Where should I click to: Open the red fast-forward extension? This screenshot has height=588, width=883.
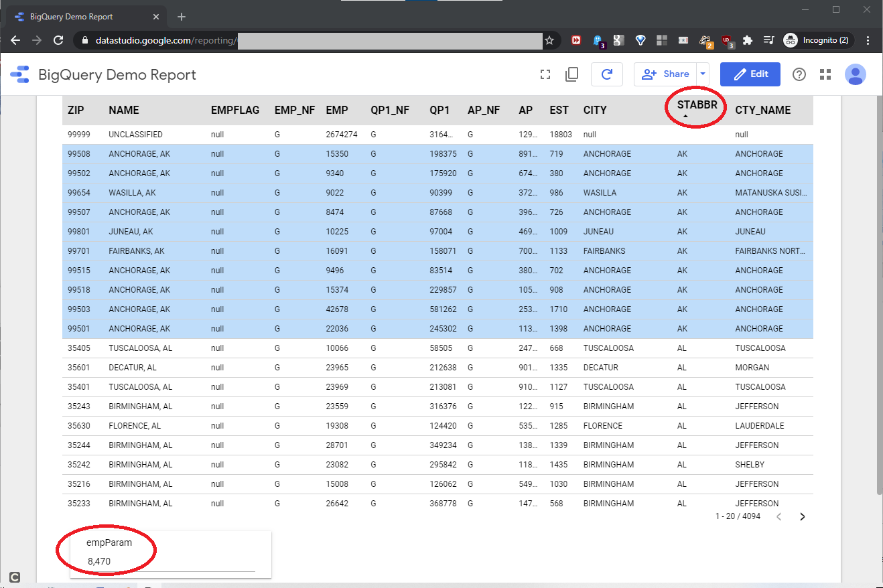575,40
